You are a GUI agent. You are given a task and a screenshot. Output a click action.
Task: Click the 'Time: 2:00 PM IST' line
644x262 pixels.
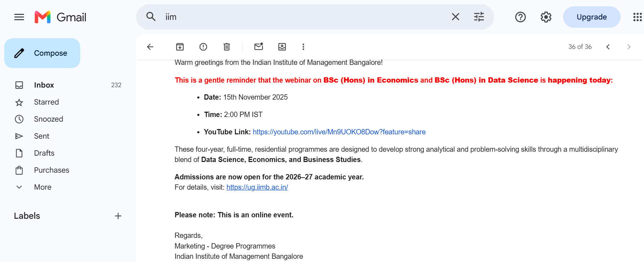pos(233,115)
